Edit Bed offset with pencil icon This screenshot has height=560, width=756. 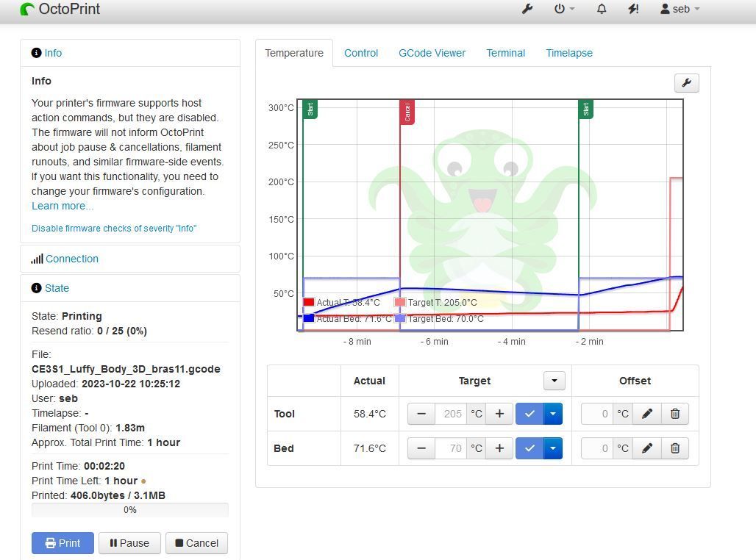point(647,448)
